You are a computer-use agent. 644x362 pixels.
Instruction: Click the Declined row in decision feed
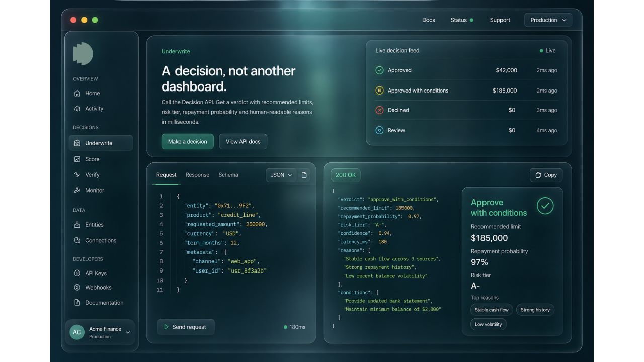466,110
